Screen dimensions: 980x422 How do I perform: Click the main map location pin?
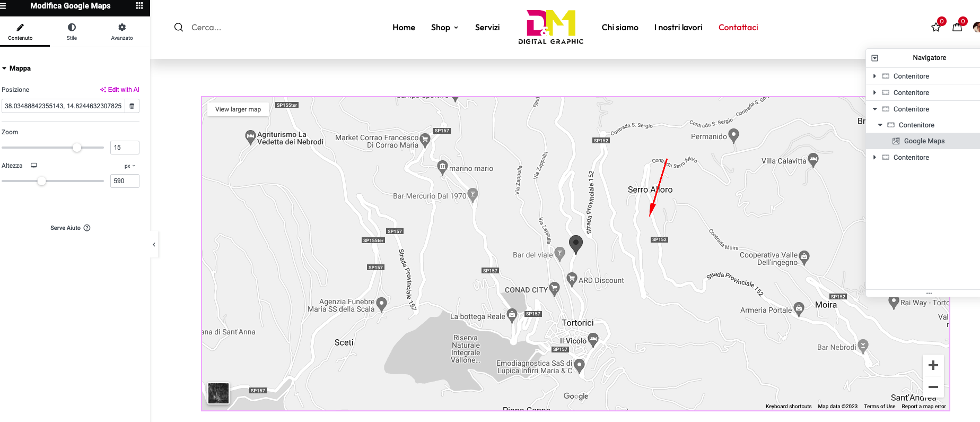tap(575, 245)
